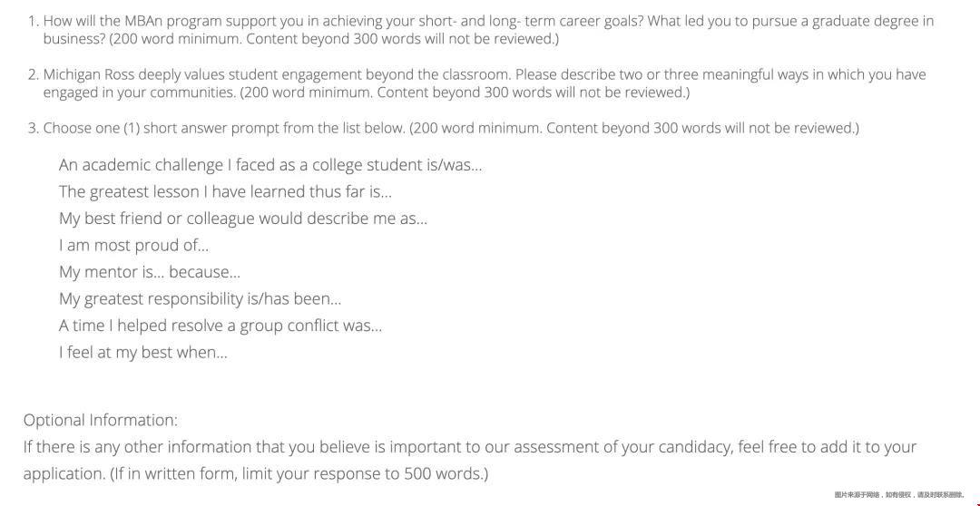Click the "business? (200 word minimum" second line

coord(300,39)
